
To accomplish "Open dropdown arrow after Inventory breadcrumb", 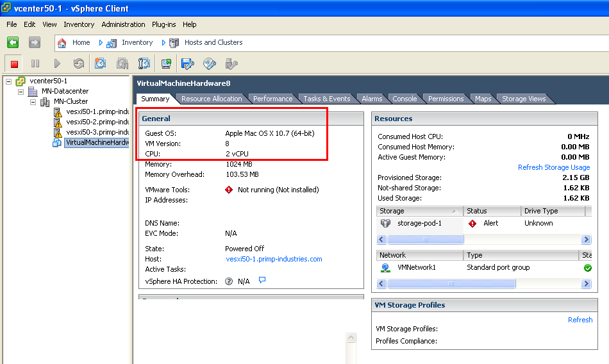I will coord(163,43).
